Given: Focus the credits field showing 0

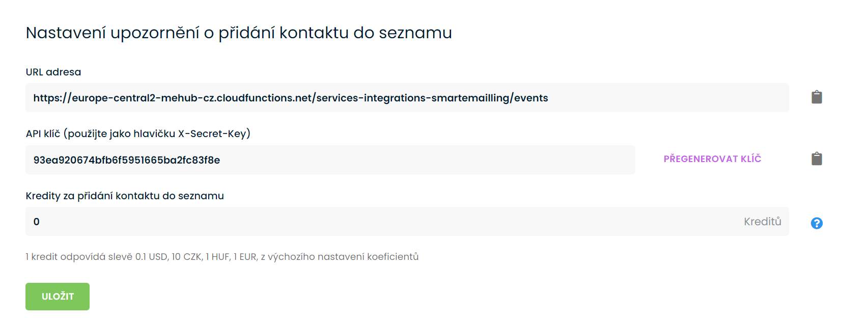Looking at the screenshot, I should tap(407, 222).
